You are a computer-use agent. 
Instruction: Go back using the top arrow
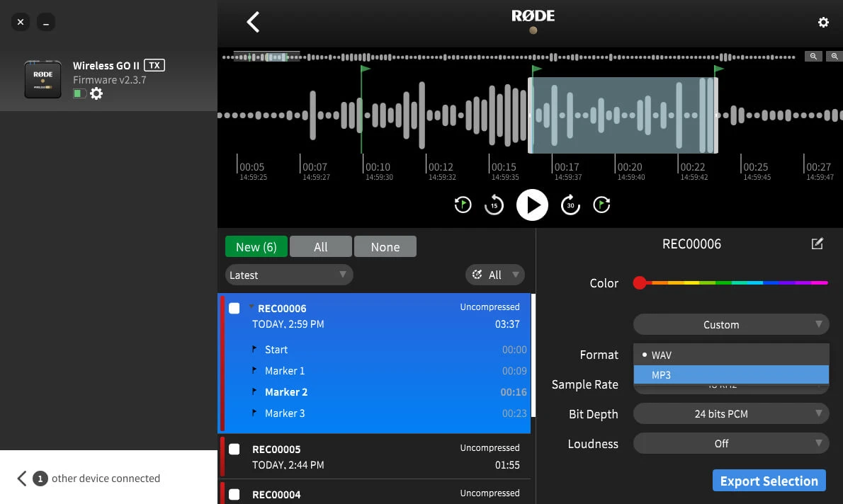[x=253, y=22]
